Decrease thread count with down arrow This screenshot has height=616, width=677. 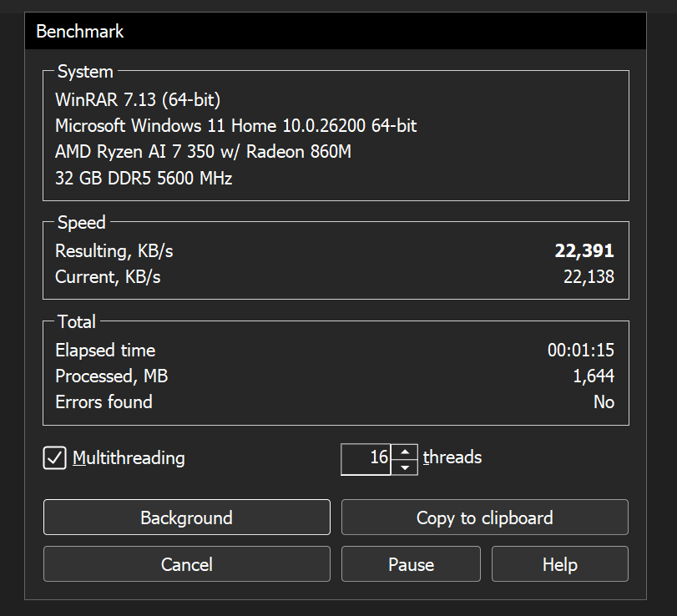pyautogui.click(x=405, y=467)
